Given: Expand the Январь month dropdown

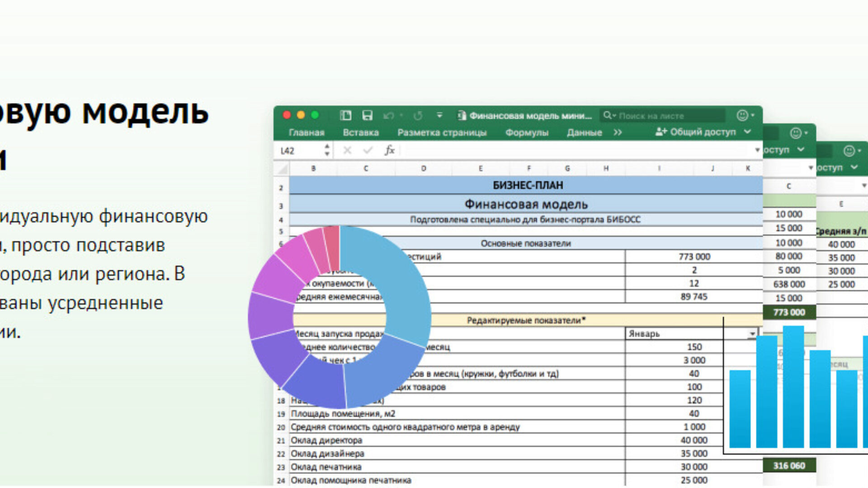Looking at the screenshot, I should click(x=752, y=334).
